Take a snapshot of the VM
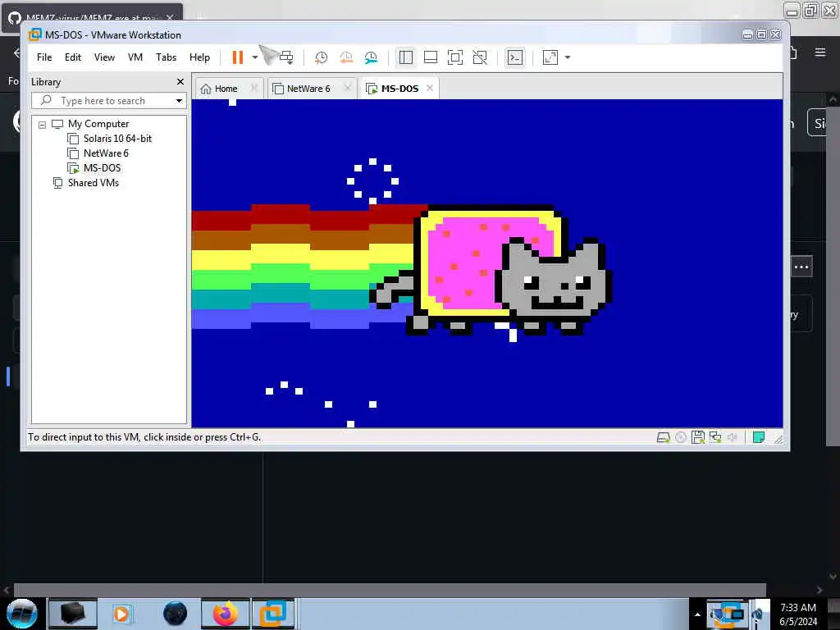 pyautogui.click(x=321, y=57)
